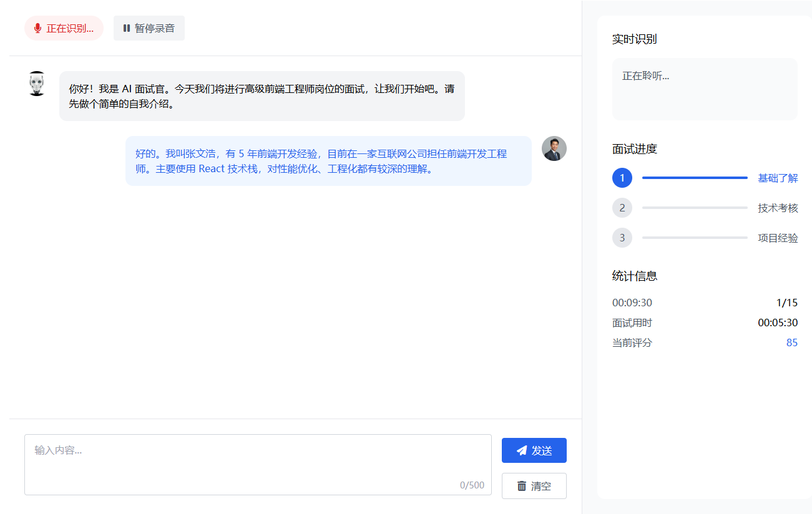The image size is (812, 514).
Task: Click the trash can clear icon
Action: tap(522, 486)
